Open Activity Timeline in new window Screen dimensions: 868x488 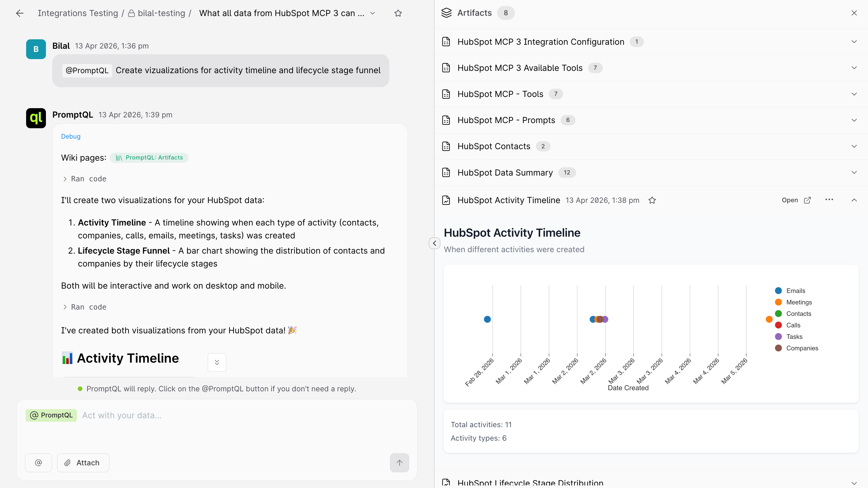(796, 200)
